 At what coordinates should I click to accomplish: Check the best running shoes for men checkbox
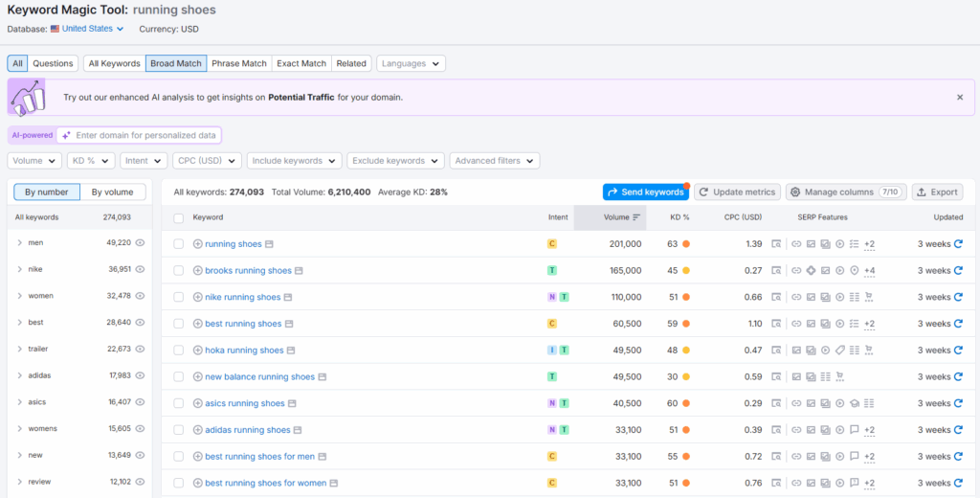tap(179, 457)
